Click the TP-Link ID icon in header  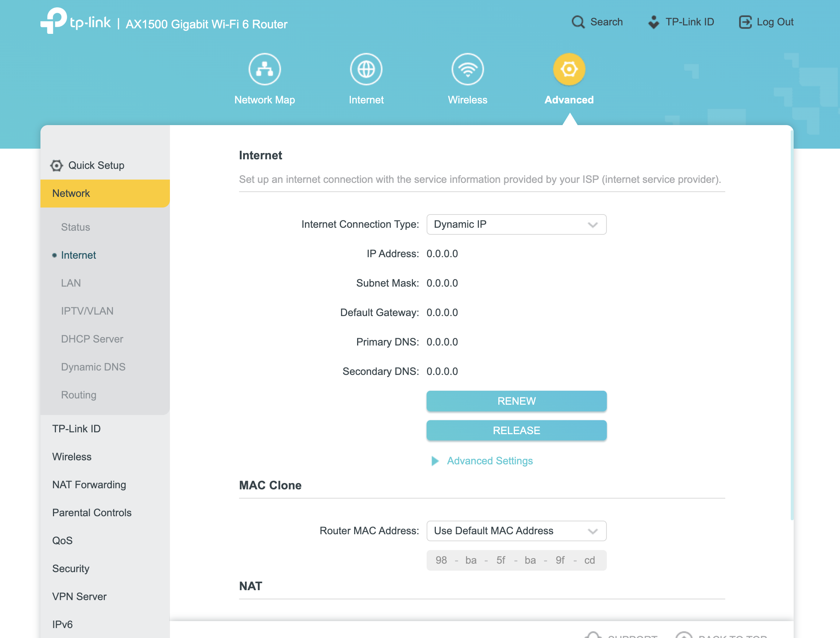tap(653, 22)
